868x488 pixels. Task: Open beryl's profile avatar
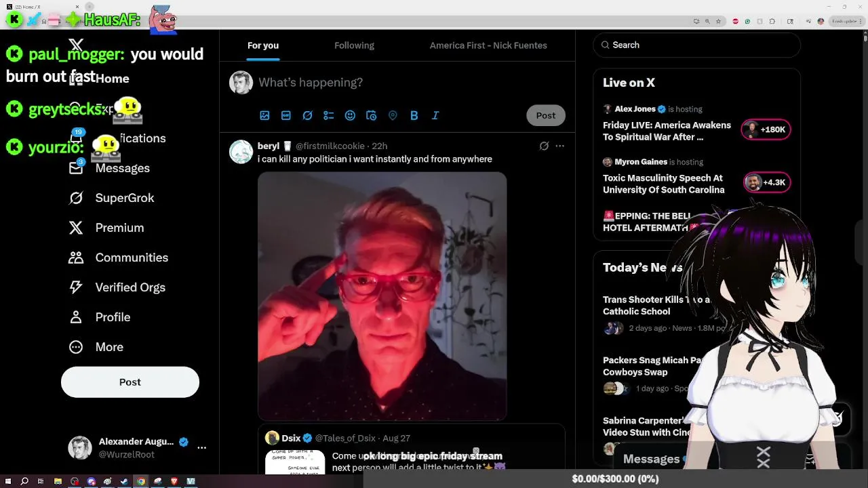click(241, 152)
